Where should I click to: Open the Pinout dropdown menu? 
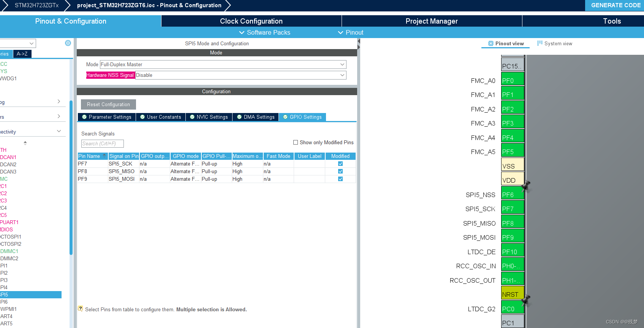pyautogui.click(x=351, y=32)
